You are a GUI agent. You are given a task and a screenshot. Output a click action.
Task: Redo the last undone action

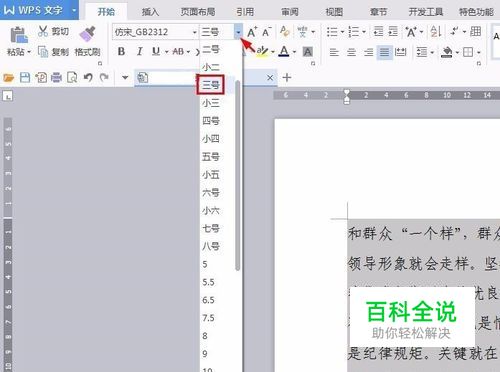(104, 77)
